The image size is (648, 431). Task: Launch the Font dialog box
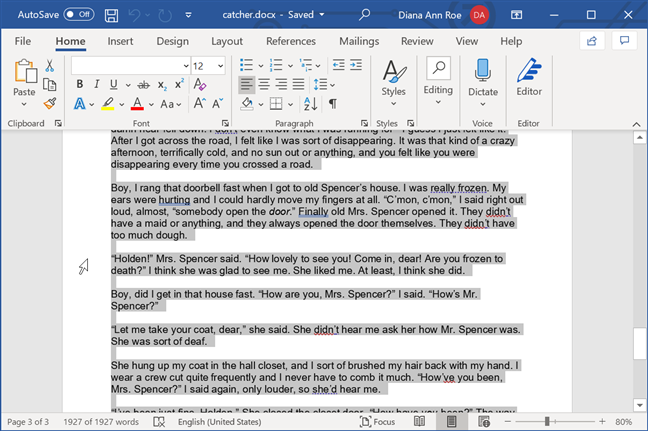[x=225, y=123]
